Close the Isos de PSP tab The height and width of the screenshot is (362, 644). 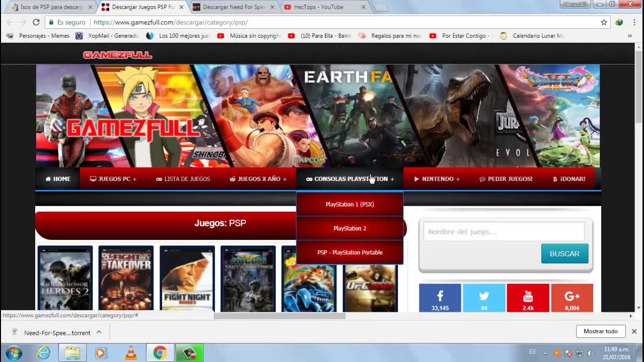pos(91,7)
